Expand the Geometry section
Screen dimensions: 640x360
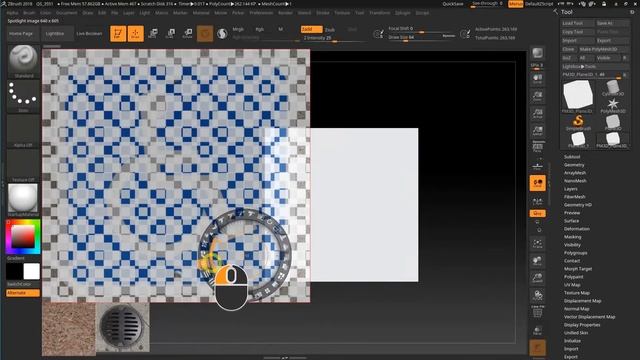[574, 165]
